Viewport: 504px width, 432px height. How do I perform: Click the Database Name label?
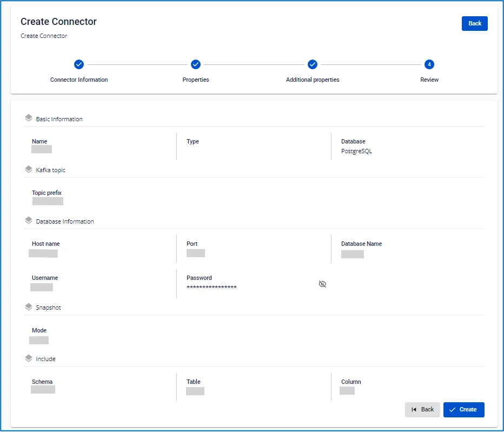361,244
